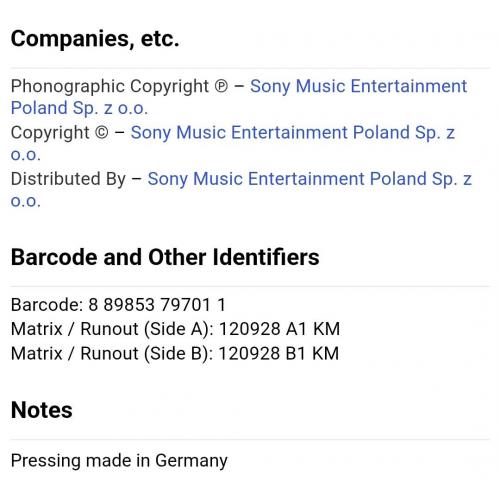Click the barcode number 8 89853 79701 1
The height and width of the screenshot is (500, 500).
(x=157, y=305)
